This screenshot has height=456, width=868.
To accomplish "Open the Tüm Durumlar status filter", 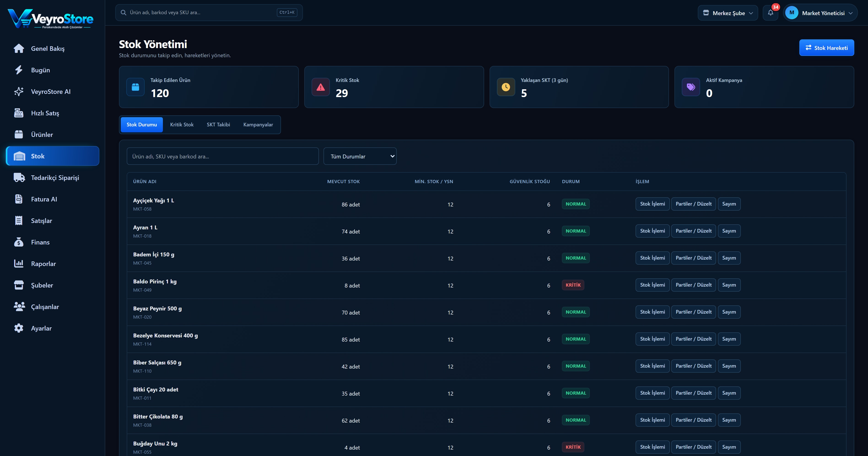I will [x=360, y=156].
